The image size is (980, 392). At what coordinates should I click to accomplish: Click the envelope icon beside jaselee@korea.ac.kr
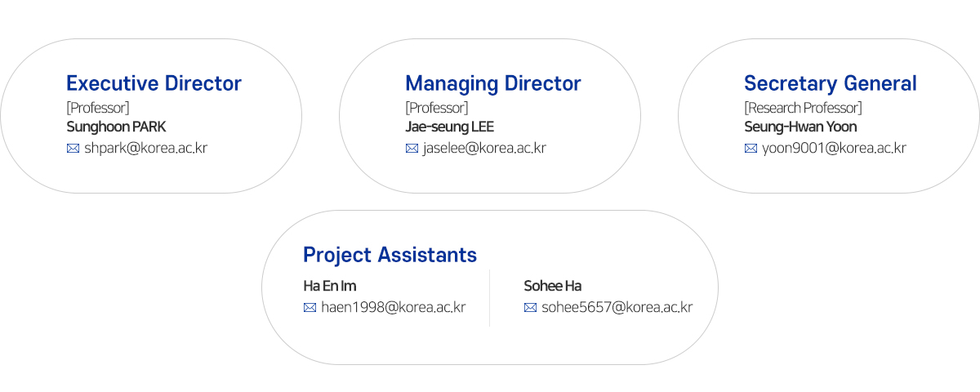412,149
